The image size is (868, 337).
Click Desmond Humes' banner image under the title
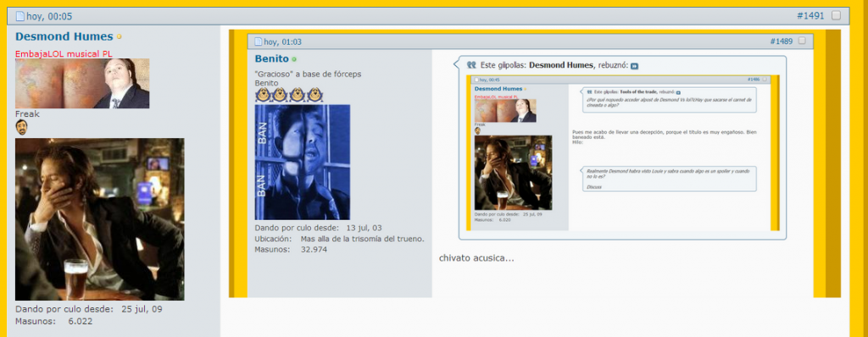point(82,84)
